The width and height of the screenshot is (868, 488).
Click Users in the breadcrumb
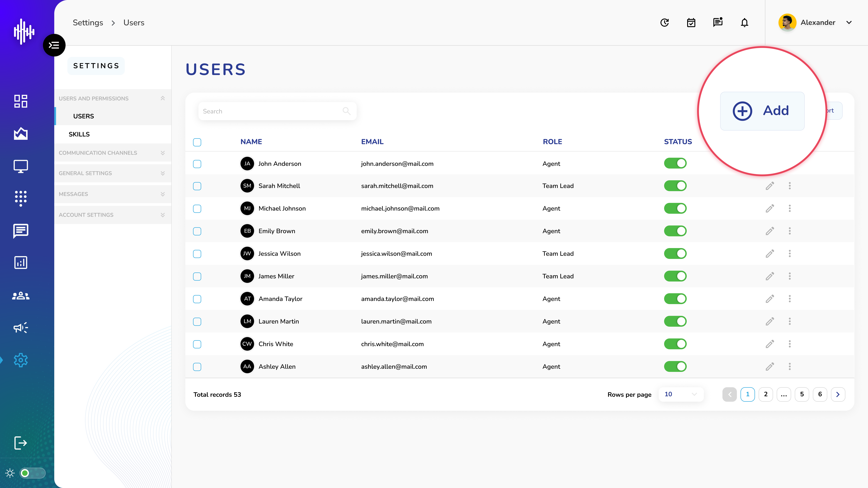(134, 23)
